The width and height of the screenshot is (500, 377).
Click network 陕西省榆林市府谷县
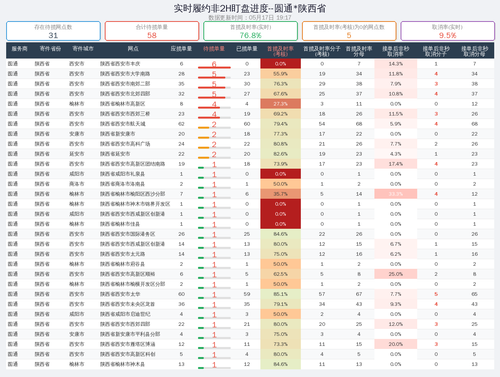pos(123,264)
